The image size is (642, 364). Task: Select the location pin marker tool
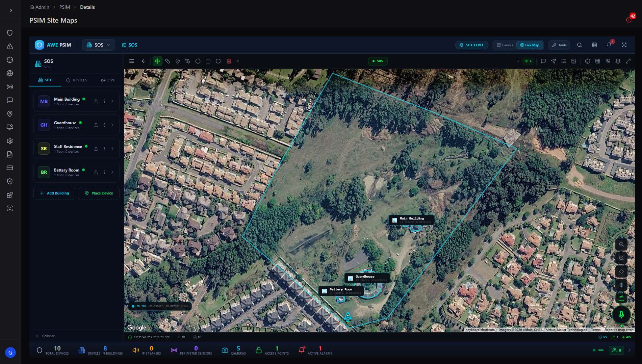[x=178, y=61]
